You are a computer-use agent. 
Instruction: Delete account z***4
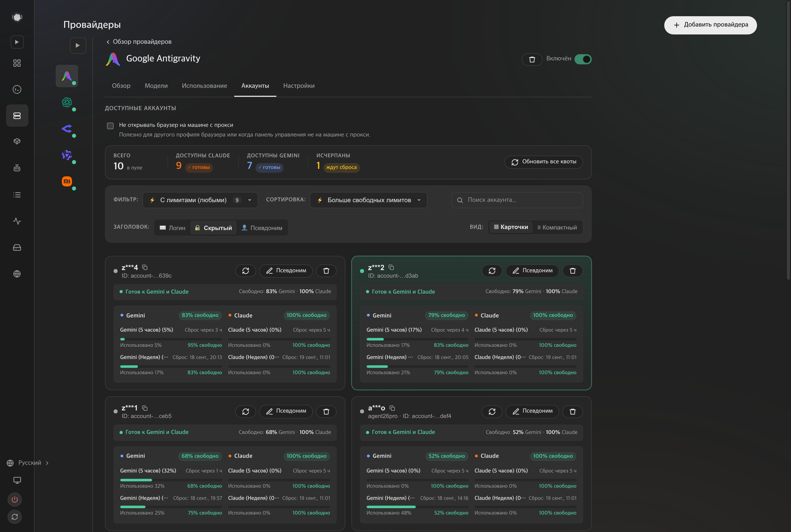click(x=326, y=271)
